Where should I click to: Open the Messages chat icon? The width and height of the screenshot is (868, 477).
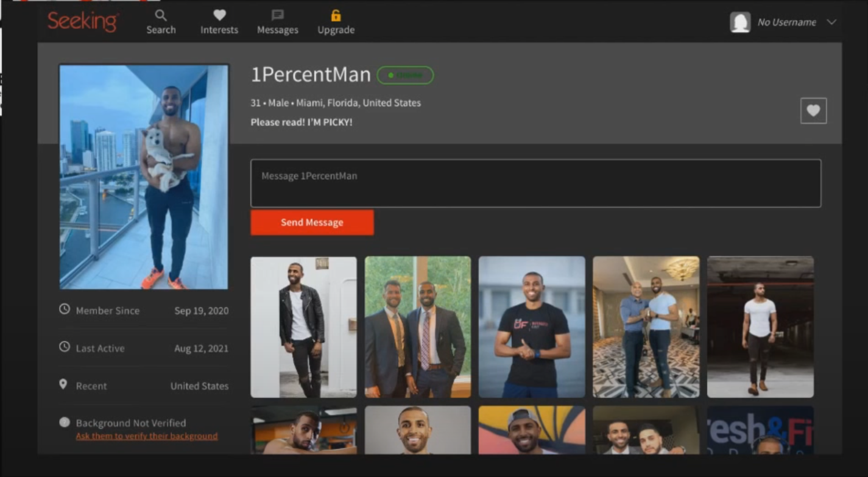(x=278, y=15)
